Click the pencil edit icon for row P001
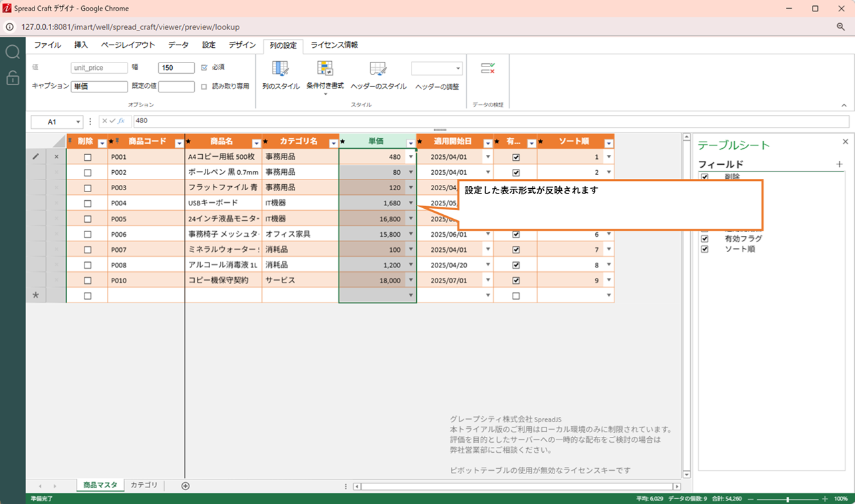 (36, 157)
